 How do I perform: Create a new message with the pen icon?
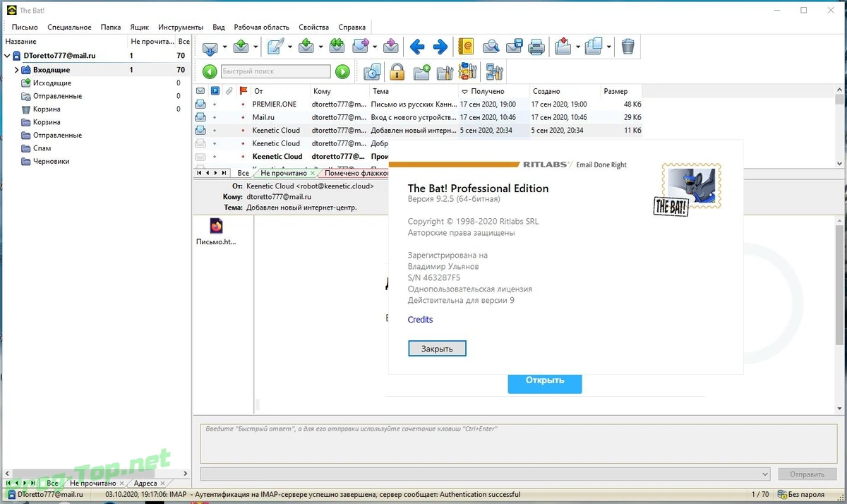point(275,47)
